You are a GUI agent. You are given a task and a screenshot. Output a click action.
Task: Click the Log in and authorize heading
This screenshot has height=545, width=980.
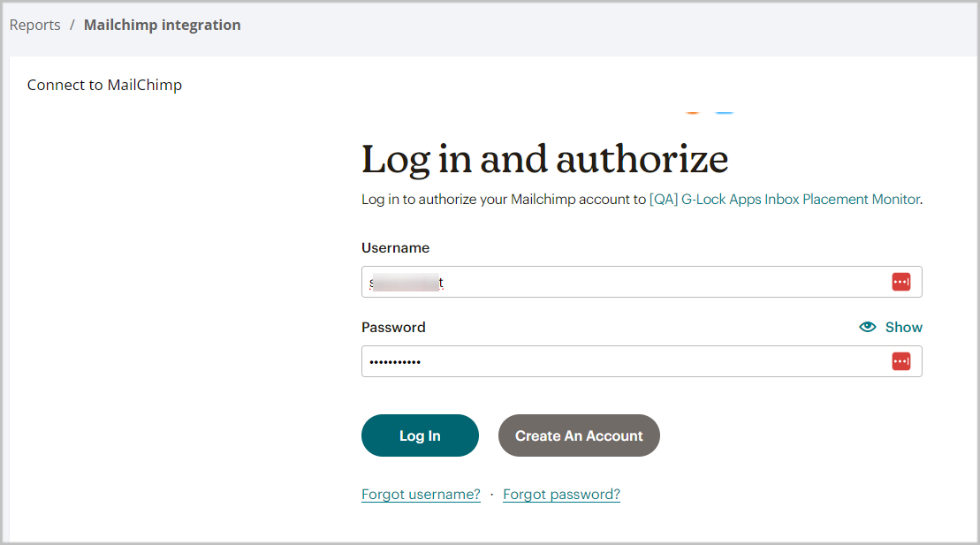click(544, 159)
